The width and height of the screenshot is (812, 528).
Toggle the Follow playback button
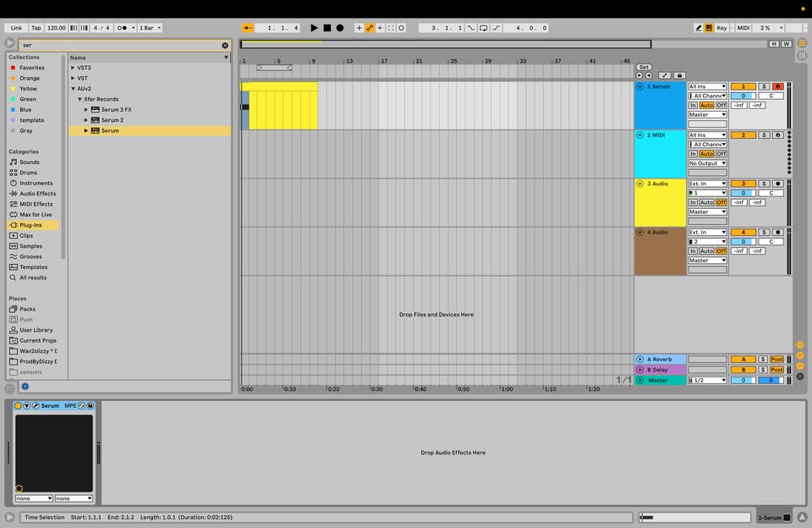(248, 28)
